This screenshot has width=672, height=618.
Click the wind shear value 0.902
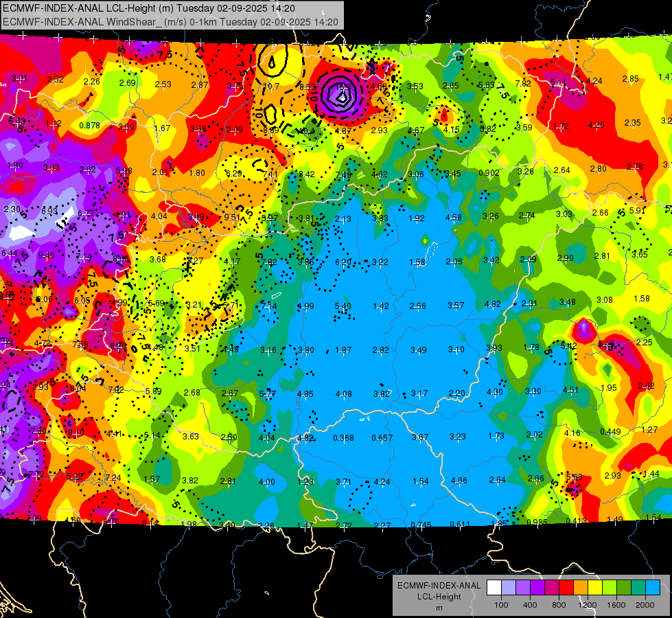click(489, 173)
